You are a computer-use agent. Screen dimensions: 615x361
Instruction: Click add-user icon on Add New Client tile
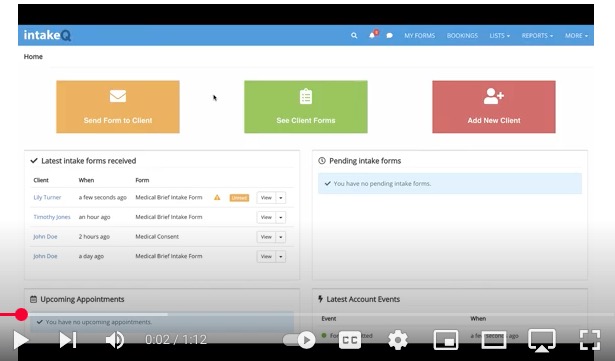coord(493,96)
